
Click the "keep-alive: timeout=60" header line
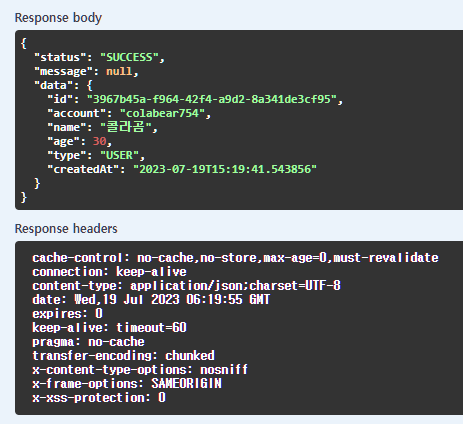tap(109, 328)
